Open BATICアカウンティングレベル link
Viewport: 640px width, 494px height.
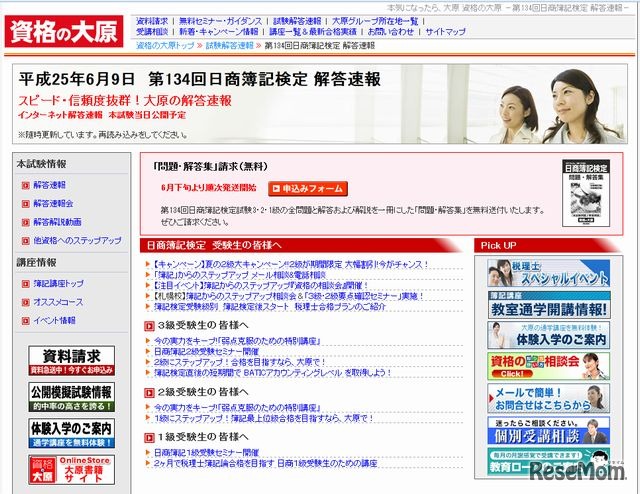(x=272, y=372)
